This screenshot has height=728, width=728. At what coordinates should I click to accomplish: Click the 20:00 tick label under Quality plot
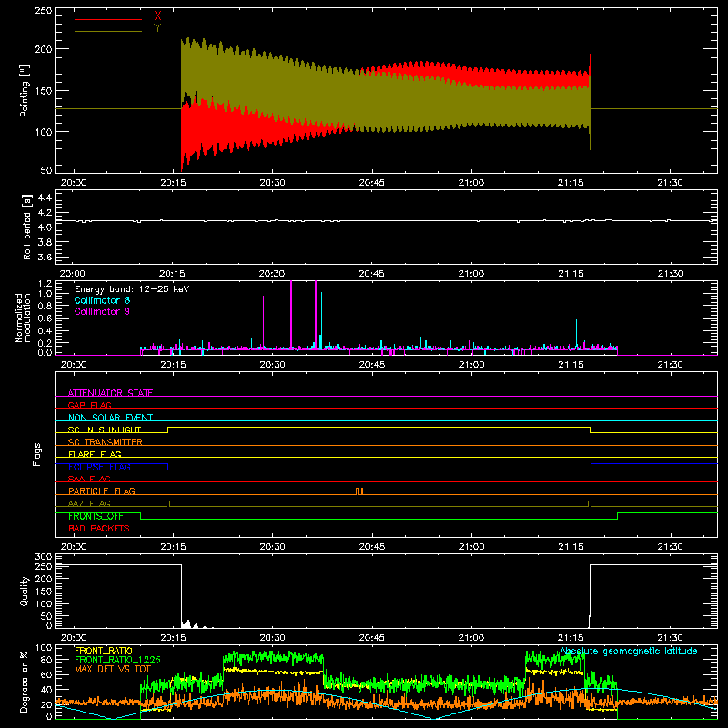74,638
